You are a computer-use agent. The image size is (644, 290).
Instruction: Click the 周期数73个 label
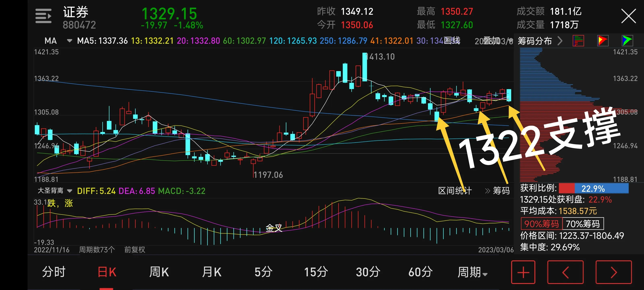pyautogui.click(x=97, y=250)
